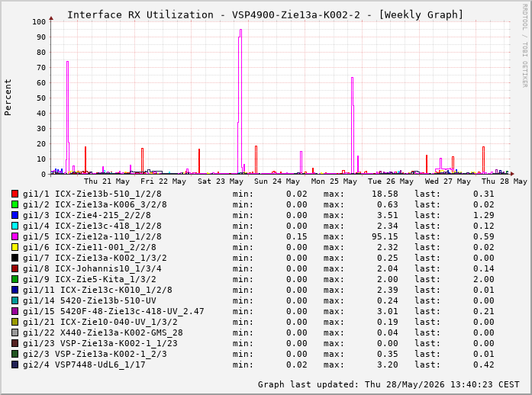
Task: Click the olive gi1/21 legend color swatch
Action: pyautogui.click(x=15, y=322)
